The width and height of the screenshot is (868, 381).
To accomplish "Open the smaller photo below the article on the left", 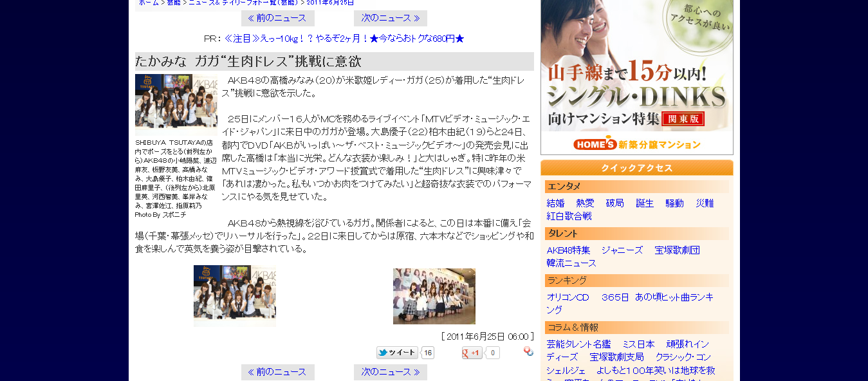I will [235, 296].
